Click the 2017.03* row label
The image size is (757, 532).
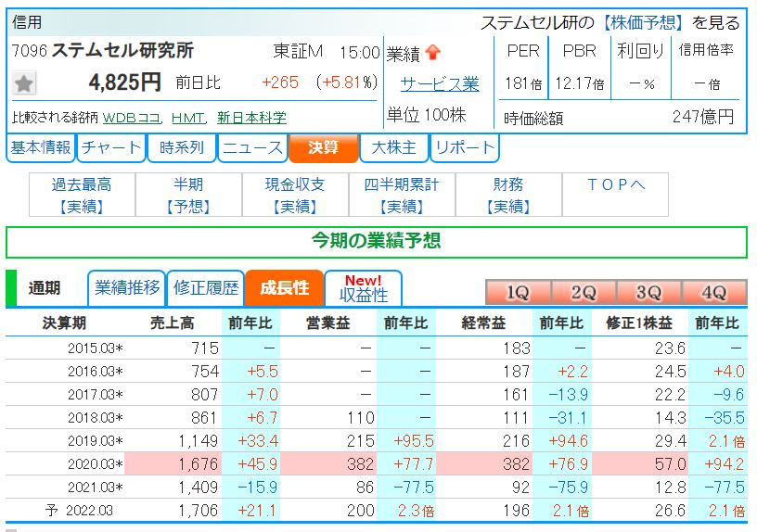pos(96,395)
